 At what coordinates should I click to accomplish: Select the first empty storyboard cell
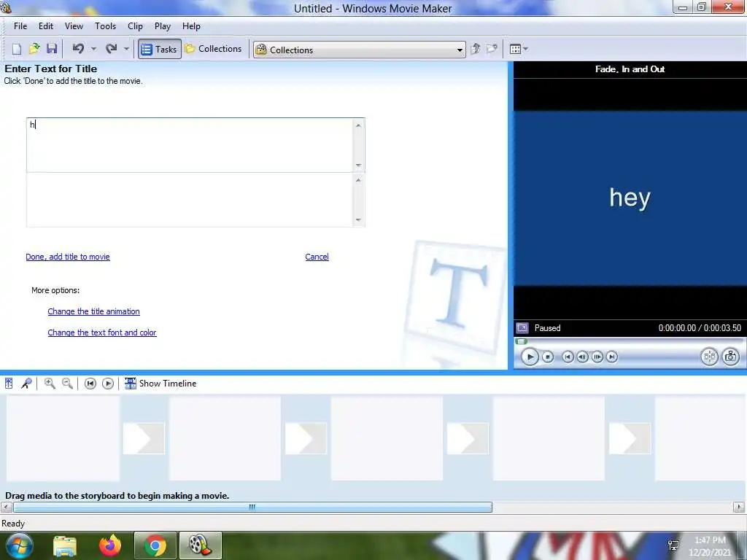click(x=63, y=438)
